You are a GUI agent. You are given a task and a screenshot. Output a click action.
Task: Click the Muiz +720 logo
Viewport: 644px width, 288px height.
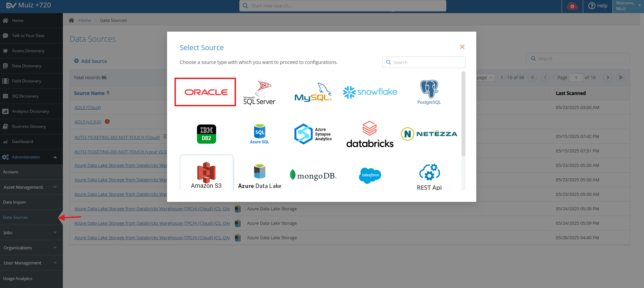click(29, 5)
